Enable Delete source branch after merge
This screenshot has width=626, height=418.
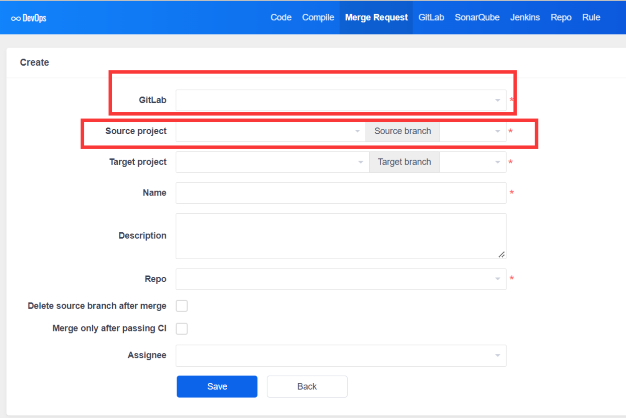point(182,306)
